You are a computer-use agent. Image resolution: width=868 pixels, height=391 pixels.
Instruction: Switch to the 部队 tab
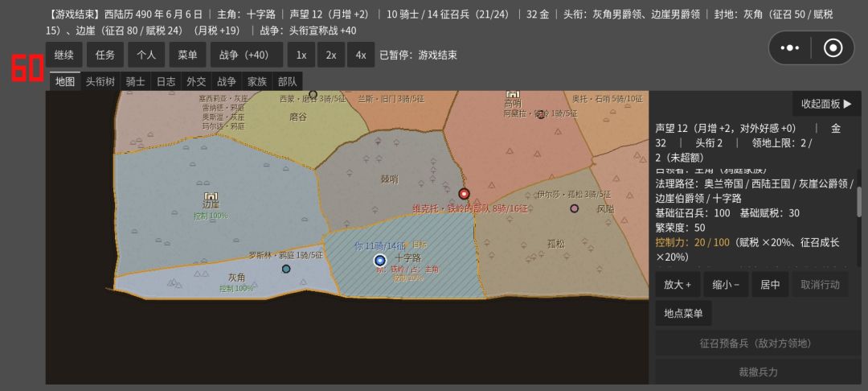[x=287, y=81]
